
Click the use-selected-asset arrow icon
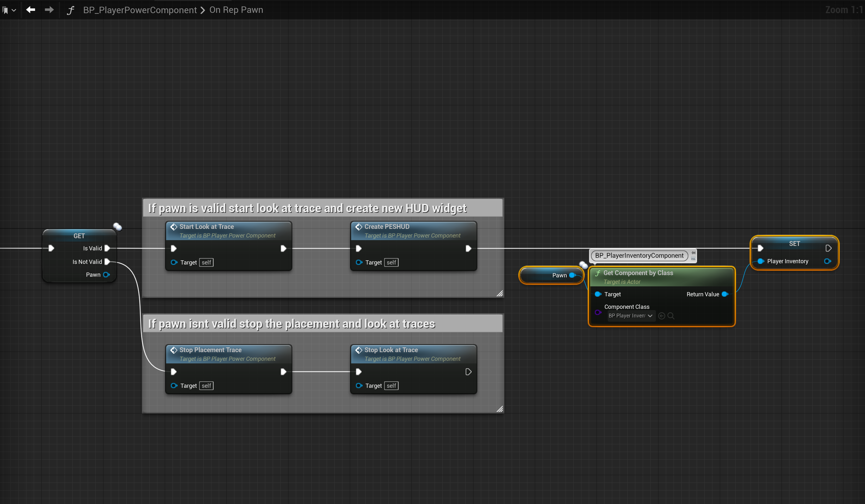point(661,316)
